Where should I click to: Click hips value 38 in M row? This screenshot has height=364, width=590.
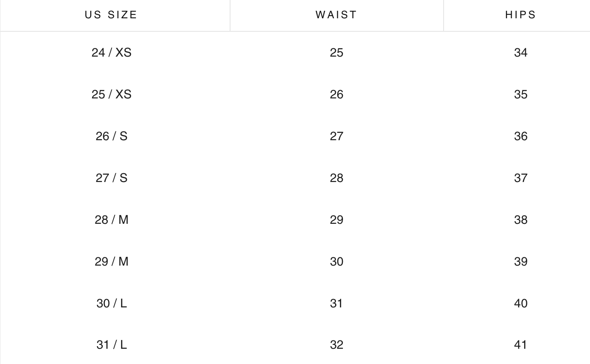(x=521, y=220)
